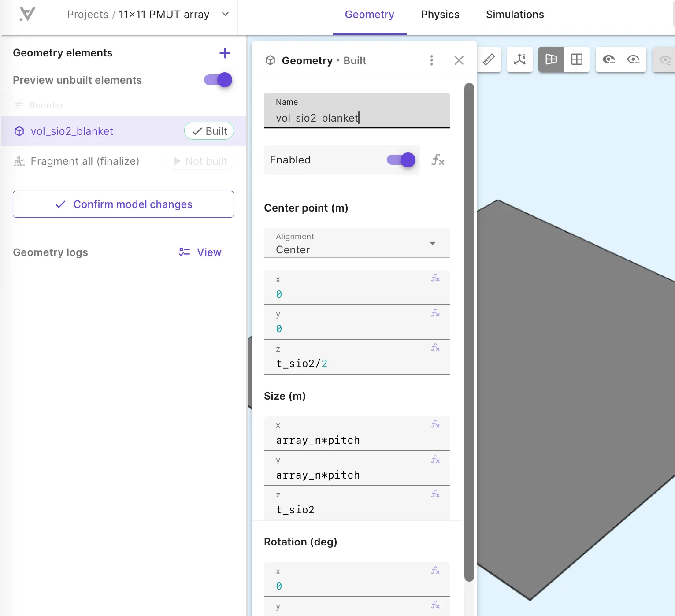Click the Size y field array_n*pitch
Image resolution: width=675 pixels, height=616 pixels.
[x=357, y=469]
